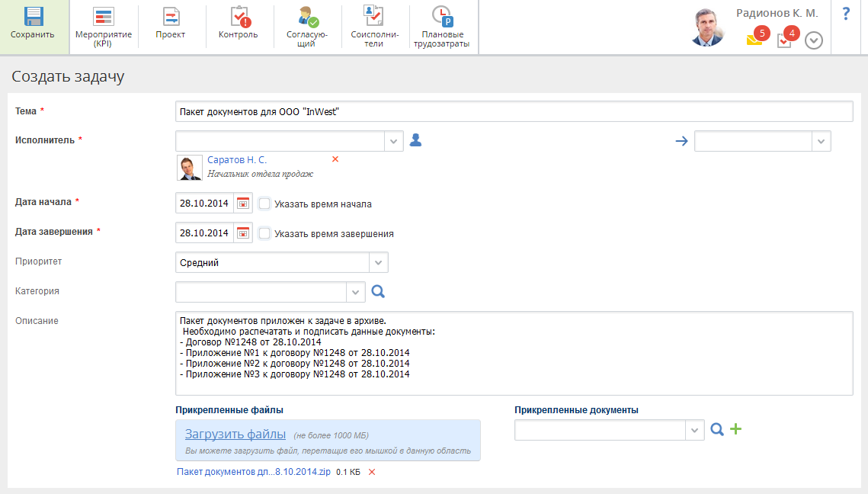Open the Саратов Н. С. profile link
This screenshot has width=868, height=494.
[237, 160]
